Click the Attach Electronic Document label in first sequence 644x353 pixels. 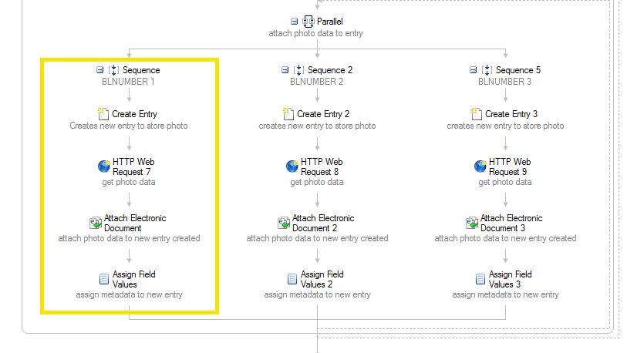tap(135, 223)
